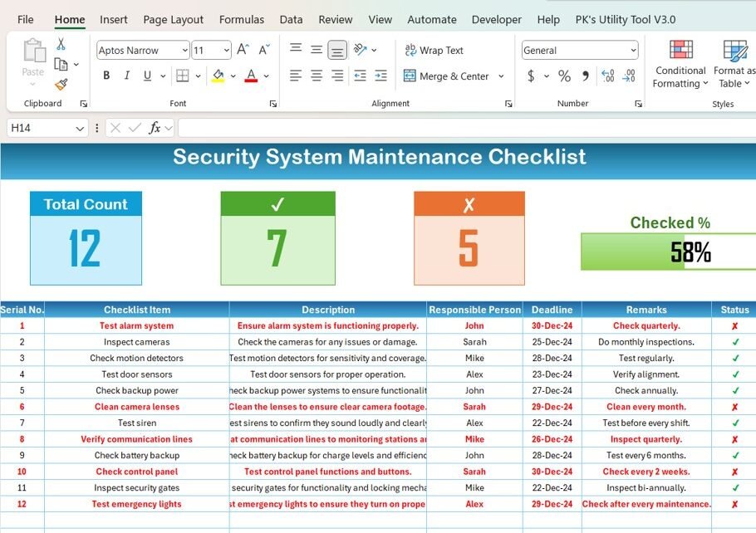Click the Percent Style icon
This screenshot has height=533, width=756.
click(x=564, y=76)
